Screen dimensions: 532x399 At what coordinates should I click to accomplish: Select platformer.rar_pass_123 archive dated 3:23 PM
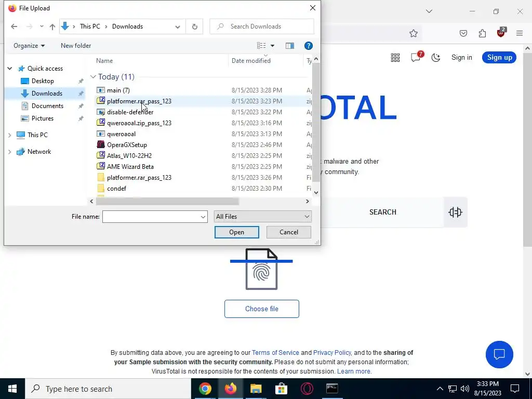[139, 101]
